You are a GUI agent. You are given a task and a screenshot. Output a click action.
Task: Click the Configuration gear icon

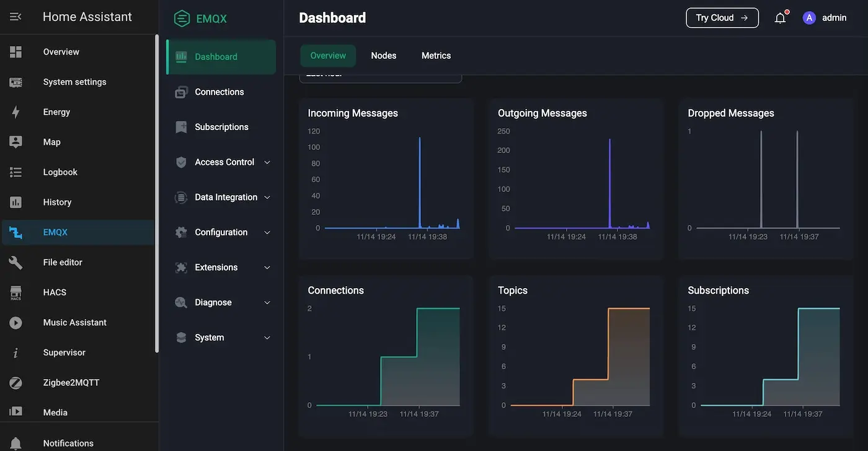(x=181, y=232)
